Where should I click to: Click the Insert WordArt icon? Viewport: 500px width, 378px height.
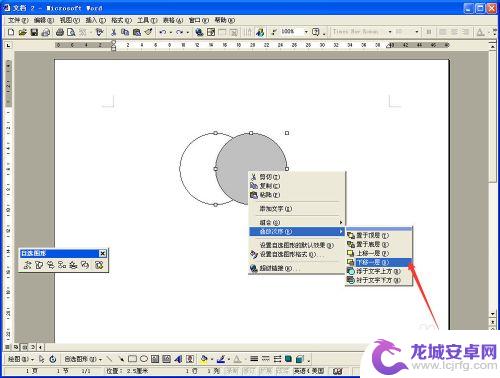[178, 359]
